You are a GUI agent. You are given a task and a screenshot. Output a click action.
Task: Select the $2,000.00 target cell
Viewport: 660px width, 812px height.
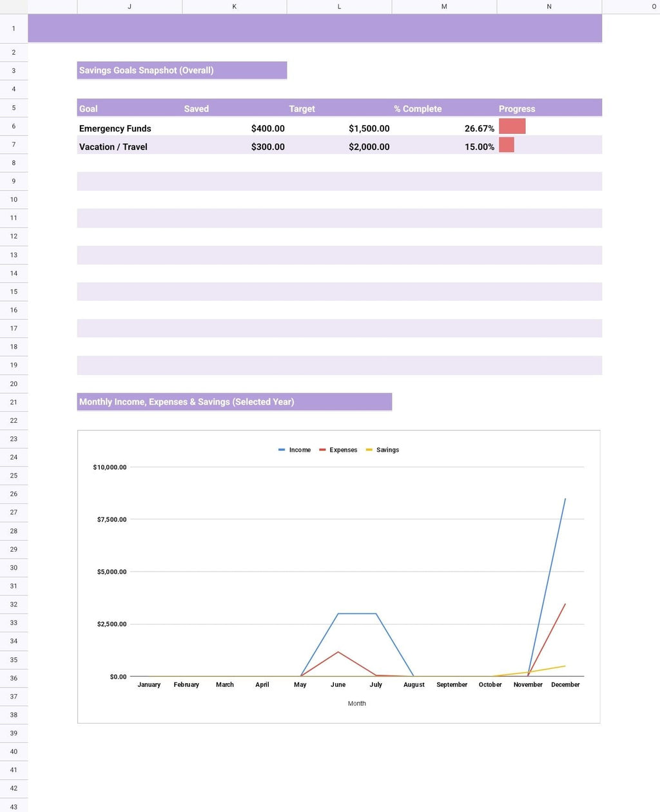tap(369, 147)
